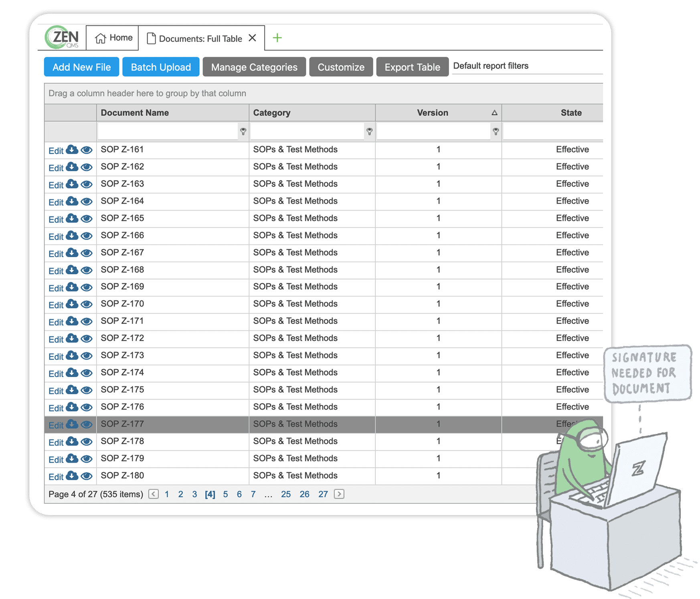
Task: Jump to page 27 in pagination
Action: pyautogui.click(x=323, y=494)
